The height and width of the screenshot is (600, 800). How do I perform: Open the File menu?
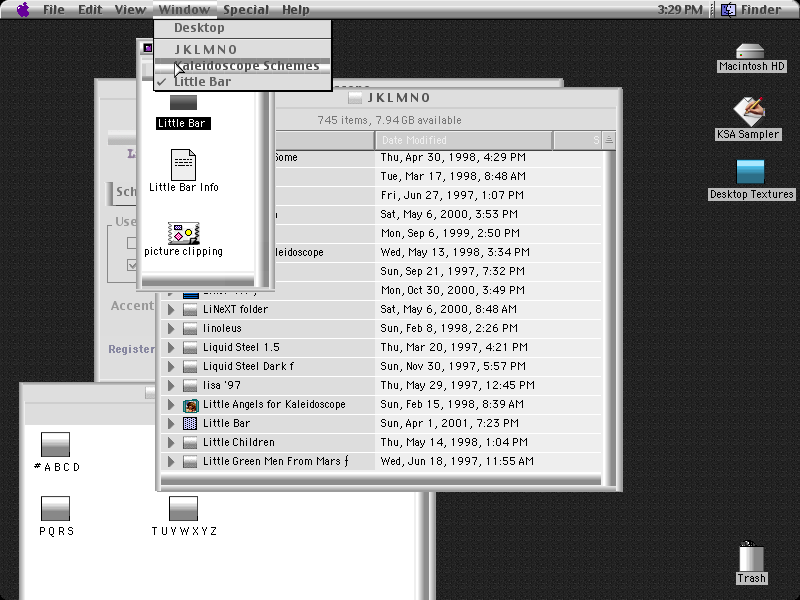click(54, 10)
